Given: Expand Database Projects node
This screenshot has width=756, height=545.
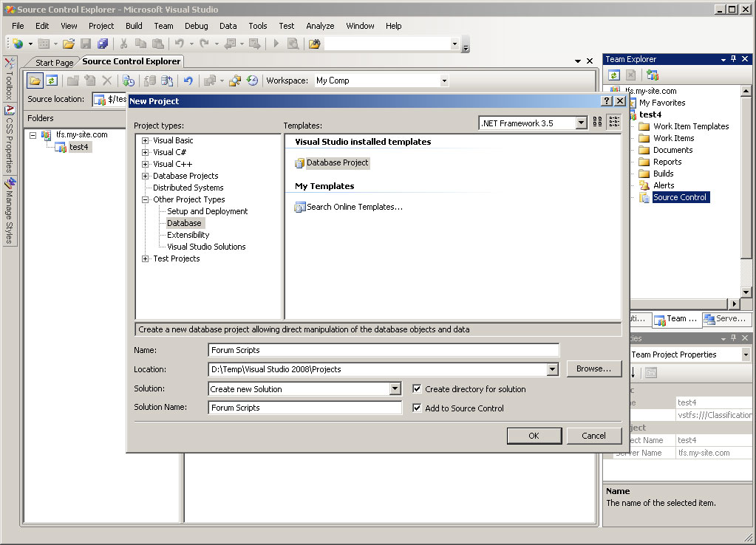Looking at the screenshot, I should 145,176.
